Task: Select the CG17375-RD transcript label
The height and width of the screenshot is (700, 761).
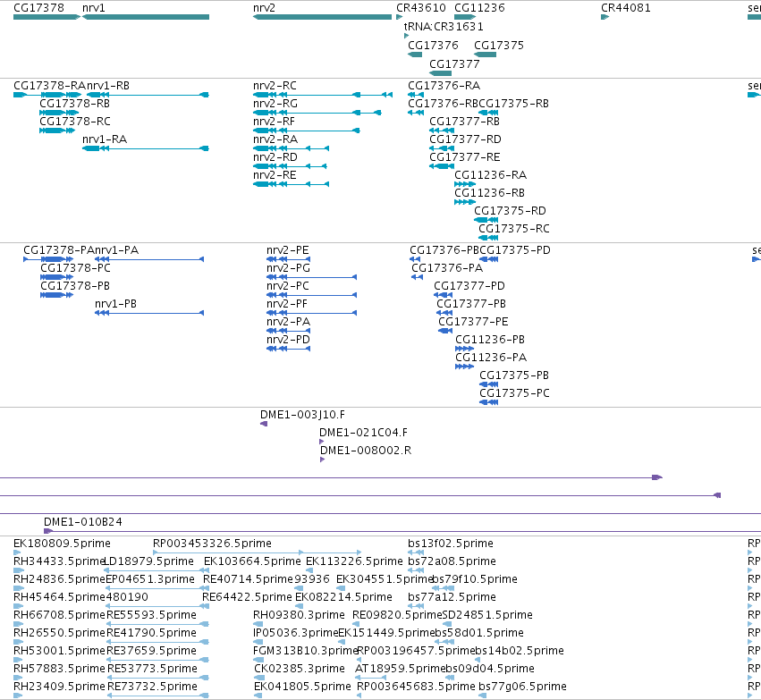Action: (x=510, y=211)
